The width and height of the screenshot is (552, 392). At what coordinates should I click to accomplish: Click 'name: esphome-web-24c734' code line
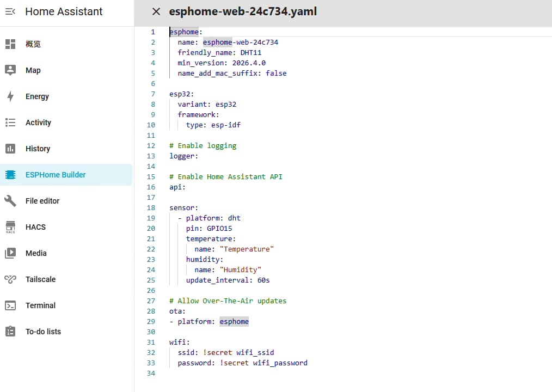pyautogui.click(x=228, y=42)
